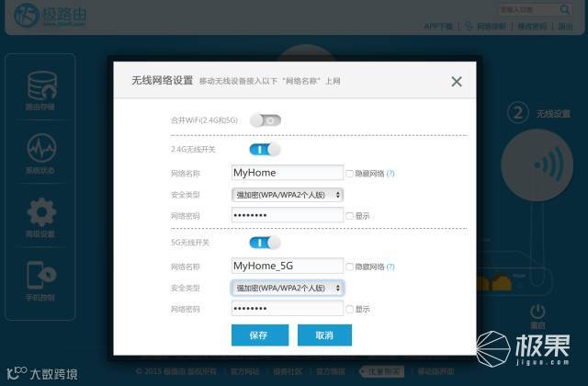Click the HiWiFi logo in the header
The image size is (588, 386).
(x=51, y=16)
